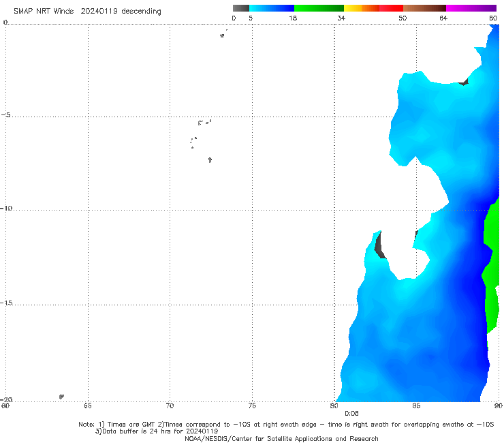This screenshot has width=504, height=443.
Task: Click the swath time label 'D:08'
Action: pyautogui.click(x=351, y=414)
